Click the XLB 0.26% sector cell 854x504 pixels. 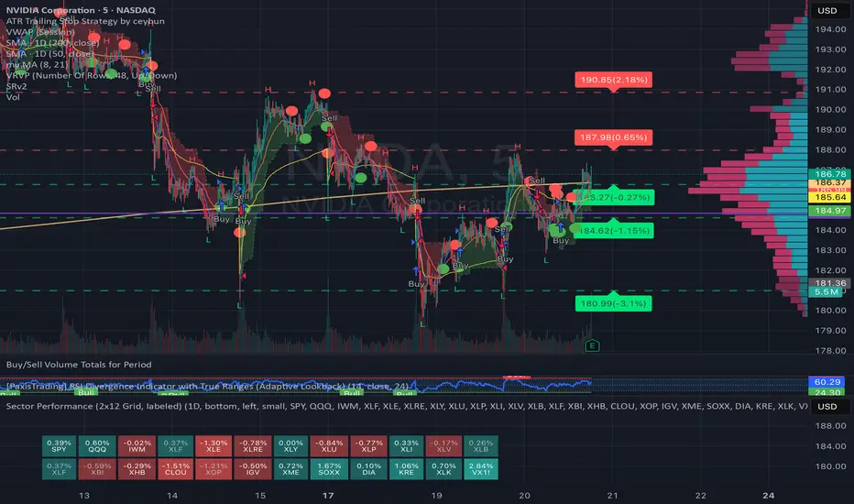pos(481,446)
